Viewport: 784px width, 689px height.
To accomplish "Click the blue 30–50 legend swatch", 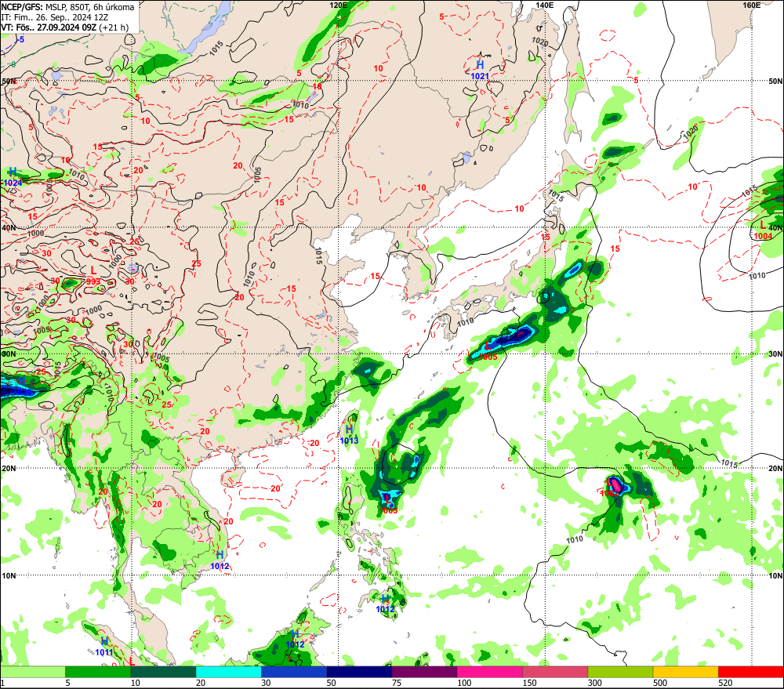I will tap(294, 672).
